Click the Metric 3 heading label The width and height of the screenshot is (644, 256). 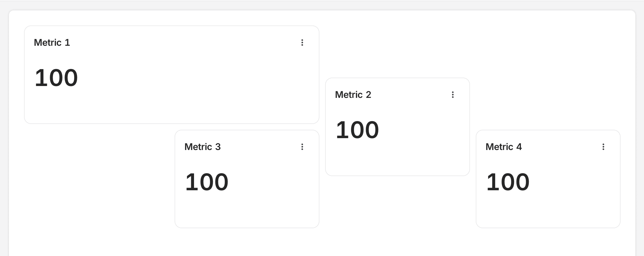pos(202,147)
